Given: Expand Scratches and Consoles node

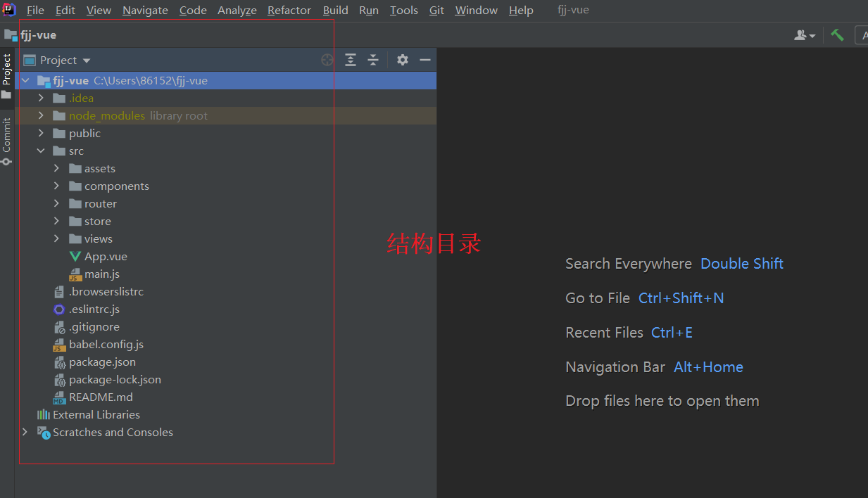Looking at the screenshot, I should click(x=25, y=433).
